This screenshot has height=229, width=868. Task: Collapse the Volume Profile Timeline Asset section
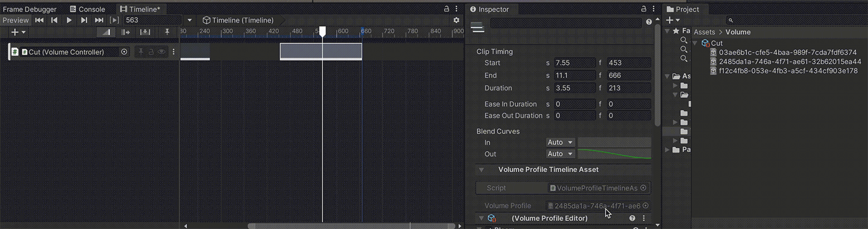click(x=481, y=169)
